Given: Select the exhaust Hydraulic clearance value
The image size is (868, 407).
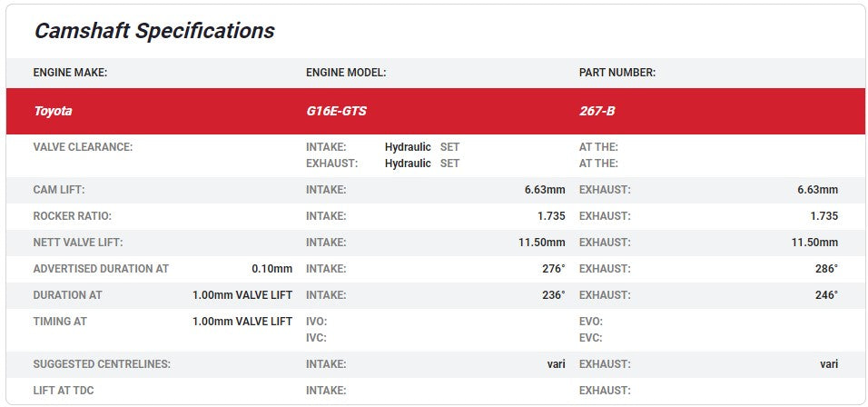Looking at the screenshot, I should click(408, 164).
